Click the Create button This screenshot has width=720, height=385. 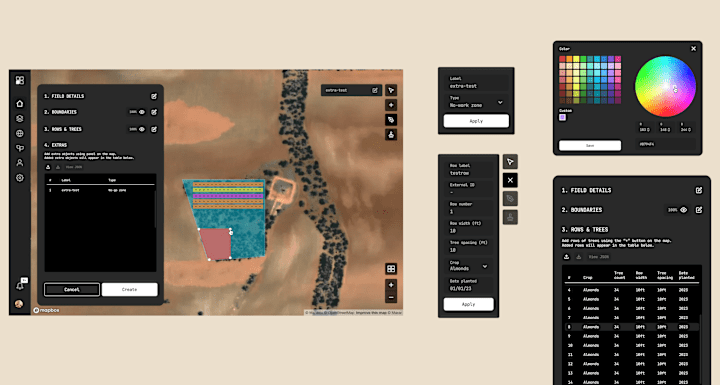pyautogui.click(x=129, y=289)
